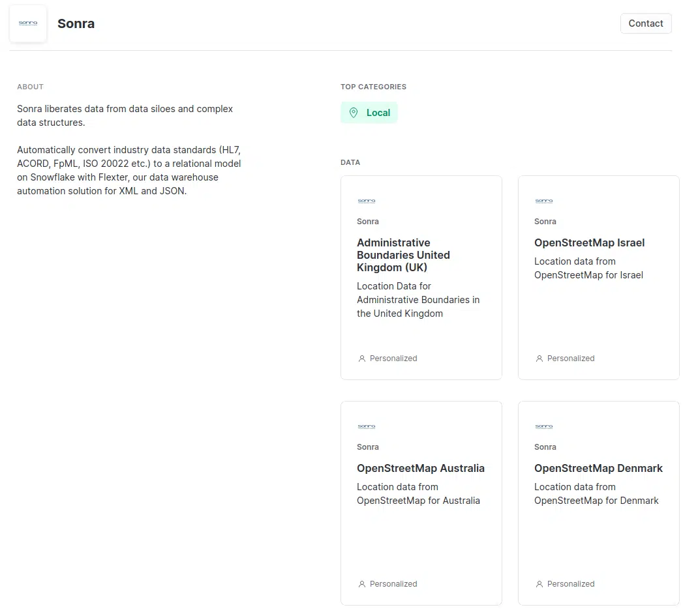Open the OpenStreetMap Australia listing title
Image resolution: width=698 pixels, height=616 pixels.
pyautogui.click(x=421, y=468)
